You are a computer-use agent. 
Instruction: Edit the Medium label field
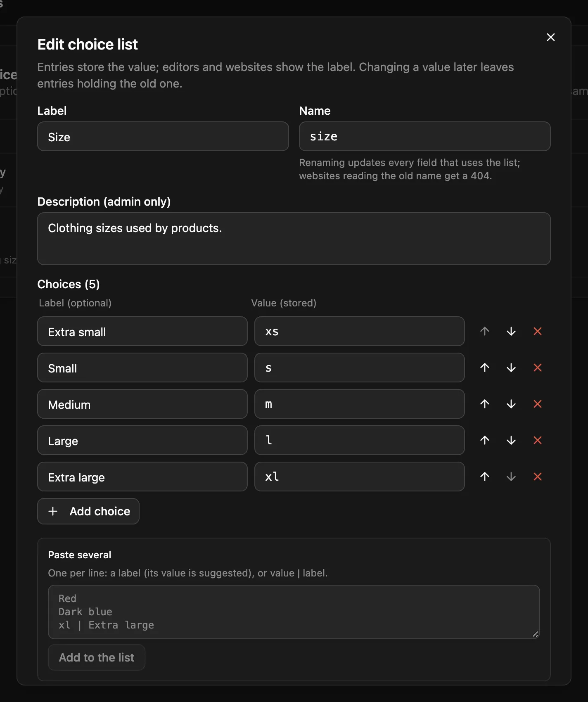click(x=142, y=404)
